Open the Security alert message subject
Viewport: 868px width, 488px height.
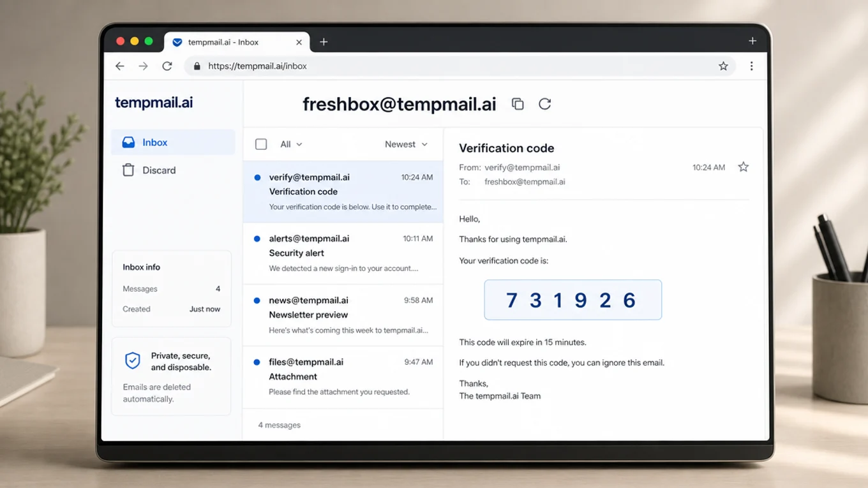tap(297, 253)
